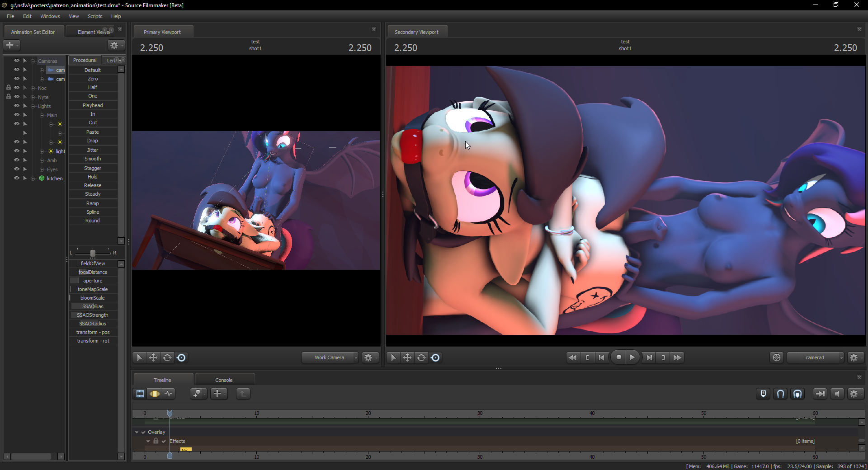The height and width of the screenshot is (470, 868).
Task: Choose the move tool in Primary Viewport
Action: [153, 357]
